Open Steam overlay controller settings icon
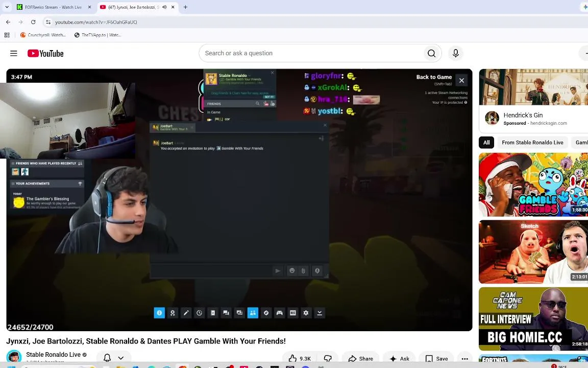The height and width of the screenshot is (368, 588). click(x=279, y=313)
